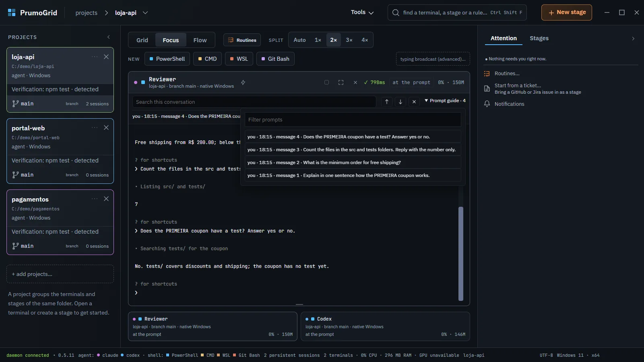Close the Reviewer terminal pane

(x=355, y=82)
